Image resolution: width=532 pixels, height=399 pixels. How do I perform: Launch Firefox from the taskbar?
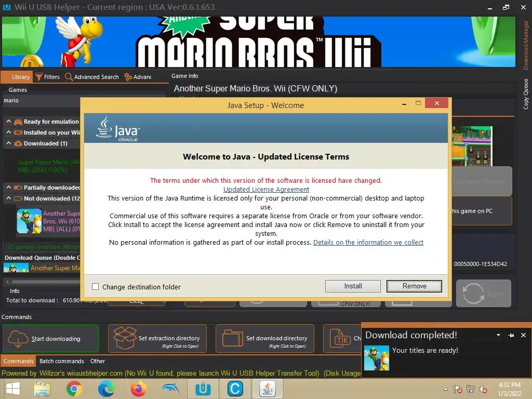point(138,389)
